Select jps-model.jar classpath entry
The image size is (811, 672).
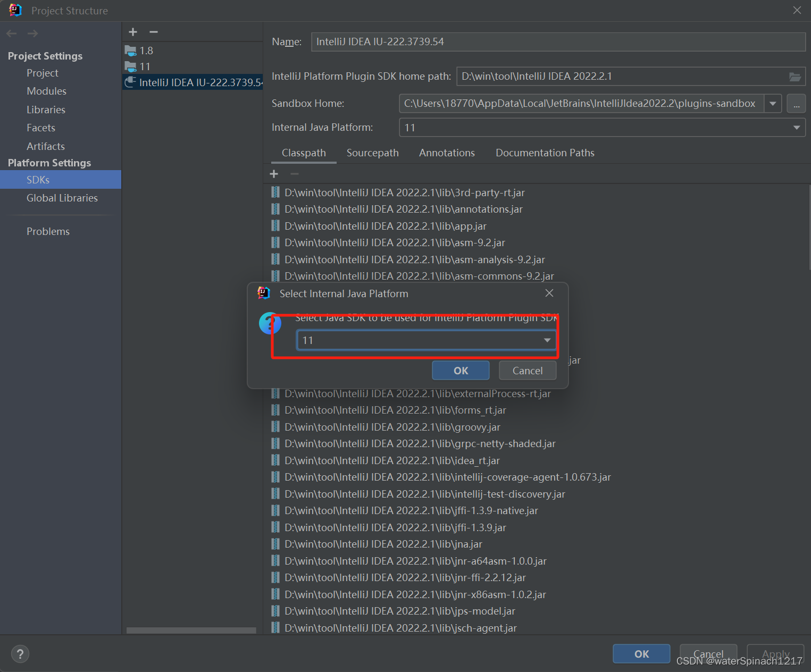tap(400, 611)
